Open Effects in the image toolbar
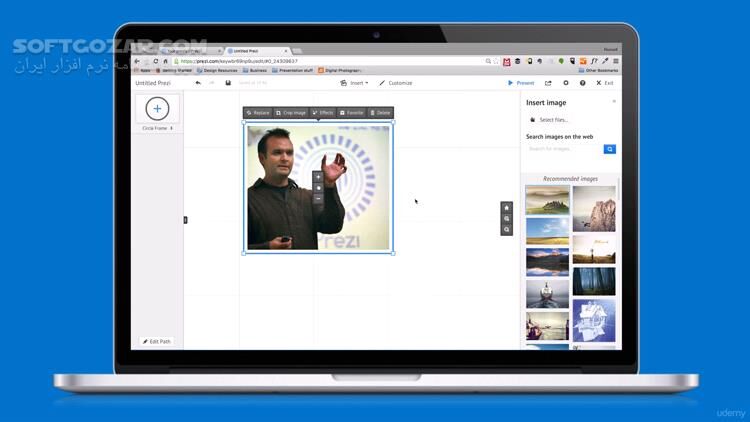Viewport: 750px width, 422px height. [x=323, y=113]
